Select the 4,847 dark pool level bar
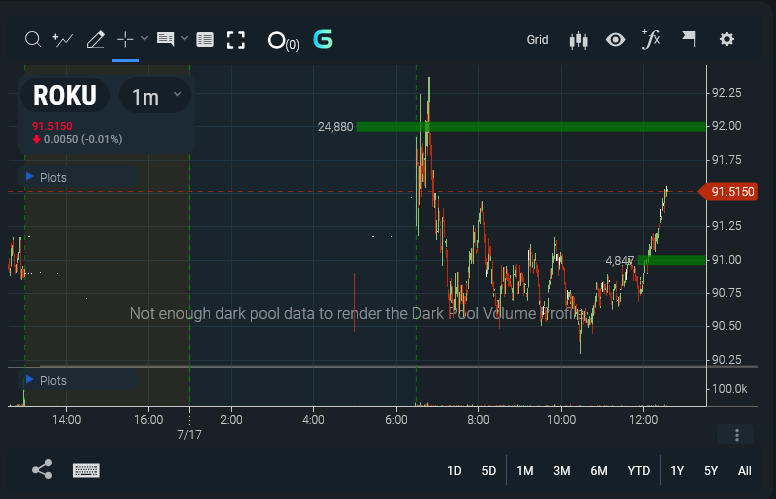 point(671,260)
